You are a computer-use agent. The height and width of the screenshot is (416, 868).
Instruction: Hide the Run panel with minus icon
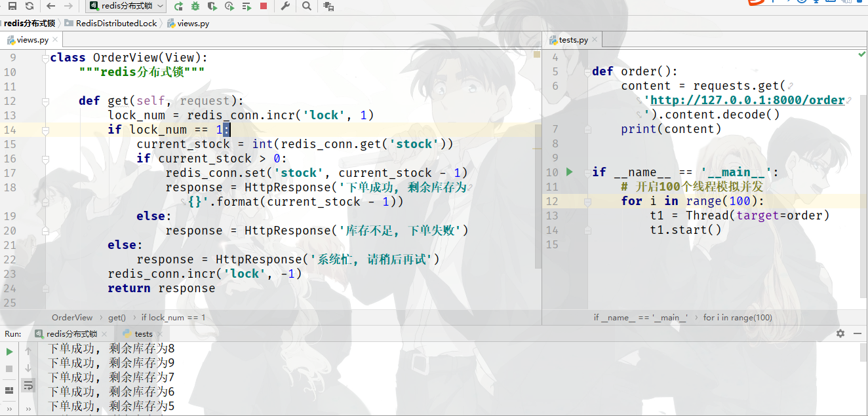(856, 333)
